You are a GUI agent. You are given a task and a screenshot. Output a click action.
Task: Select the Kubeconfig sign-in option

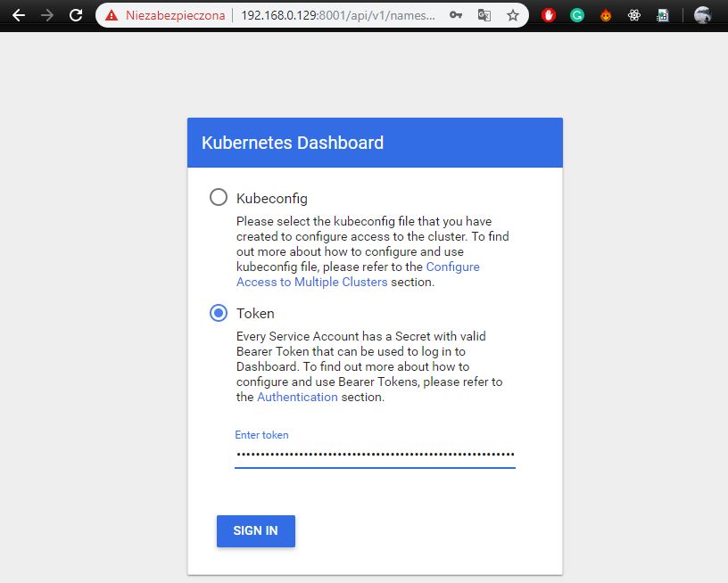(x=217, y=198)
